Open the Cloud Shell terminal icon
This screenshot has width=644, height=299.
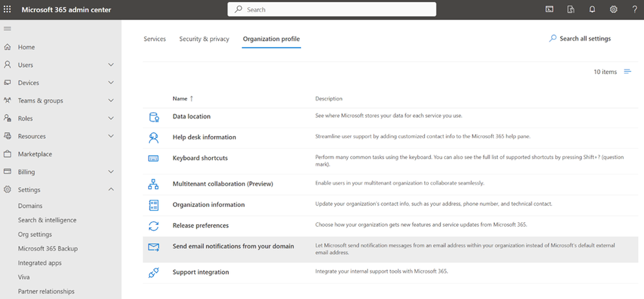tap(549, 10)
